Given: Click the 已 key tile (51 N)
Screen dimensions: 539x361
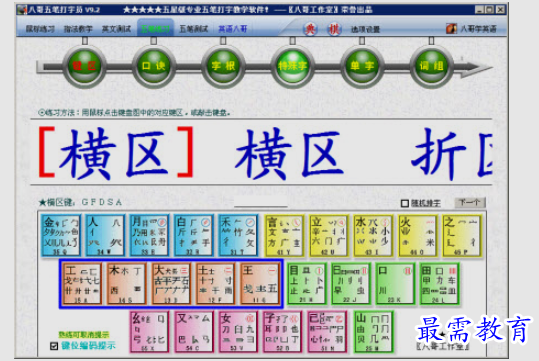Looking at the screenshot, I should pyautogui.click(x=327, y=332).
